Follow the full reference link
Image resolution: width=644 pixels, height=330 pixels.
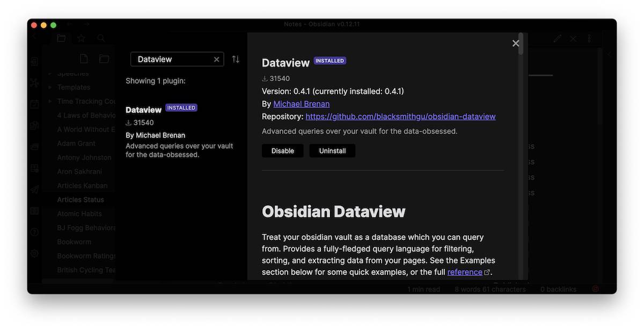(x=465, y=272)
